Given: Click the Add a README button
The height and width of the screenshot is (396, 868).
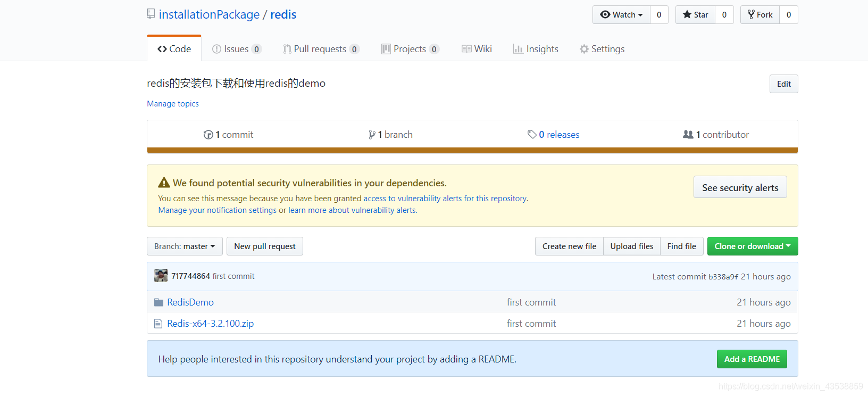Looking at the screenshot, I should 752,359.
